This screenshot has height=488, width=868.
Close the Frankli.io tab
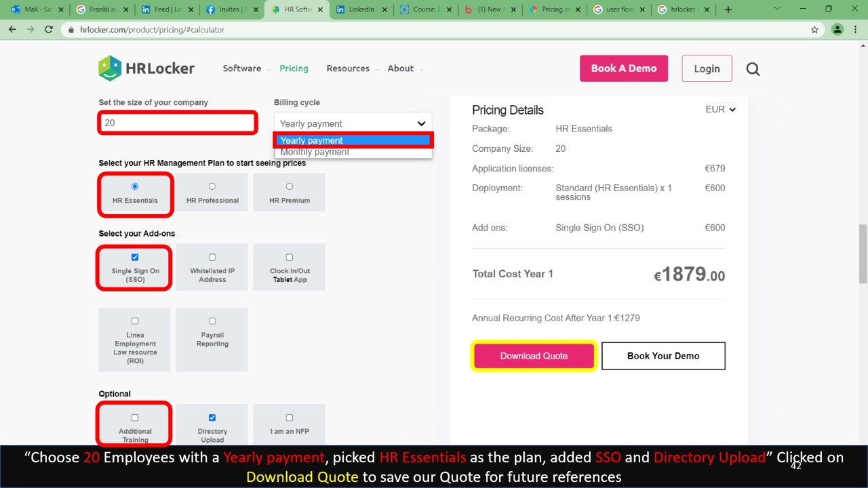click(125, 9)
